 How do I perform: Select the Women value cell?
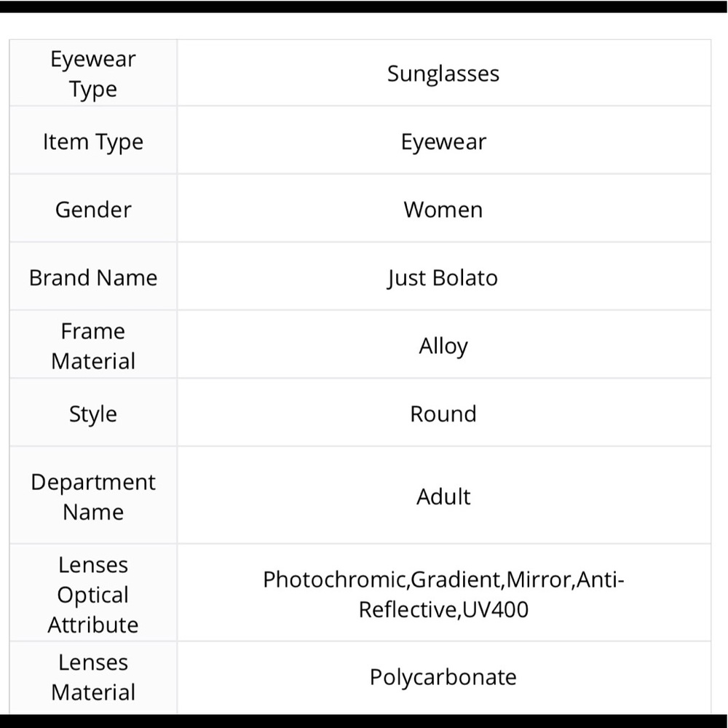point(443,208)
